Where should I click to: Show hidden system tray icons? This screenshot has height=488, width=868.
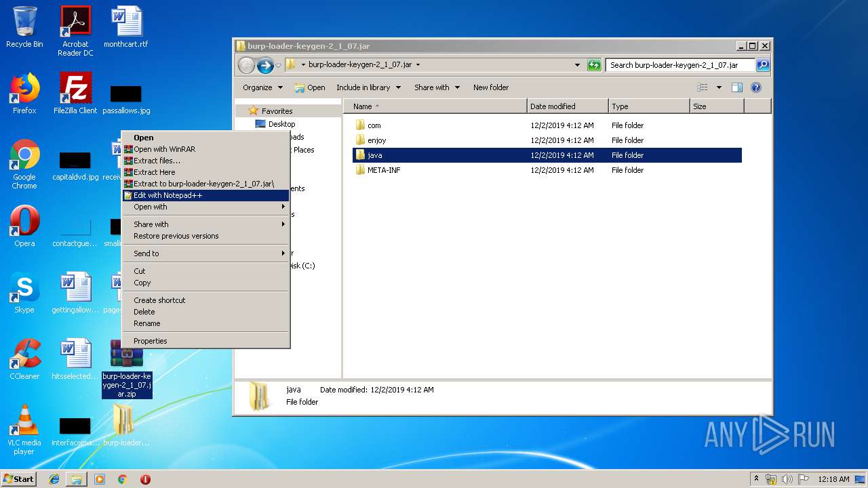click(x=756, y=479)
